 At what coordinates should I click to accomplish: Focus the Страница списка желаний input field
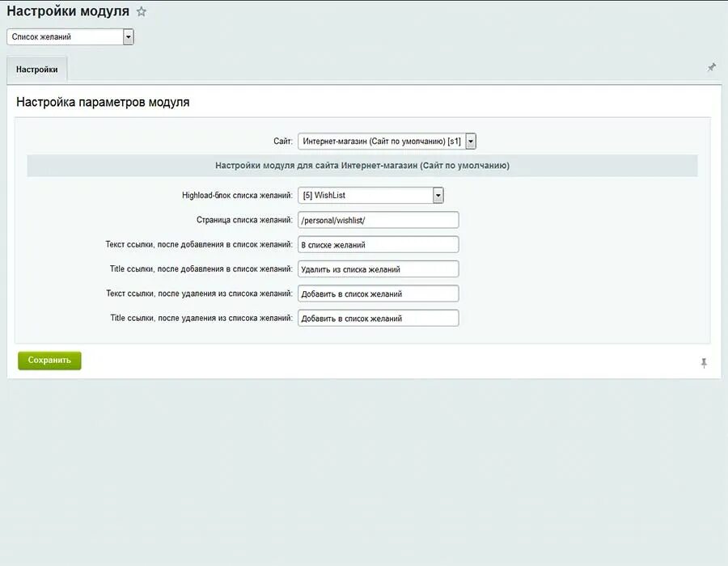click(x=379, y=220)
